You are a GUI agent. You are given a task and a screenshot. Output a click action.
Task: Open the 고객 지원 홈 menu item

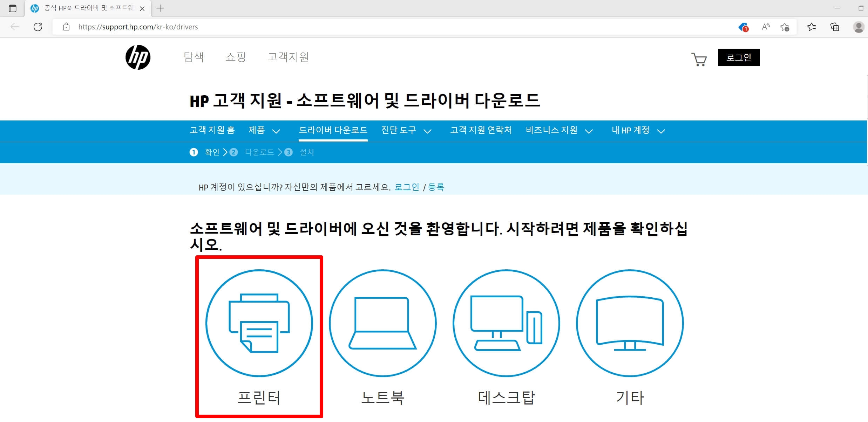click(212, 130)
